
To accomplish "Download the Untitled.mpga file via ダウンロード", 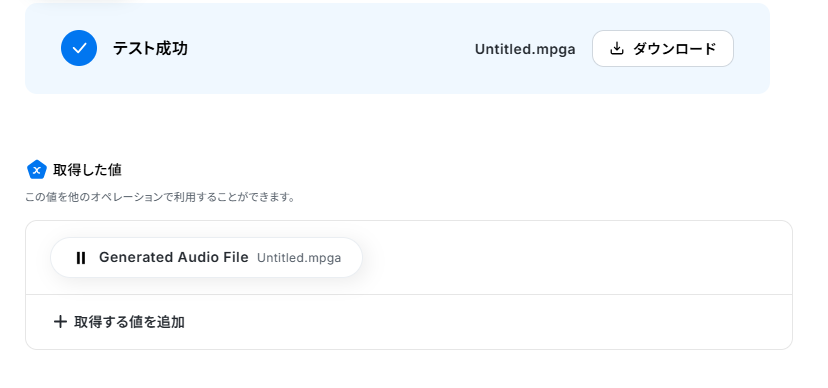I will pyautogui.click(x=663, y=49).
